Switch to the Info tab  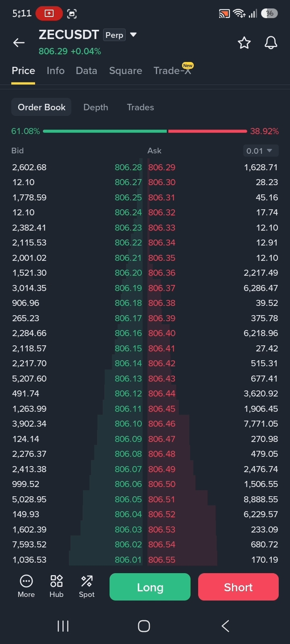click(x=56, y=71)
